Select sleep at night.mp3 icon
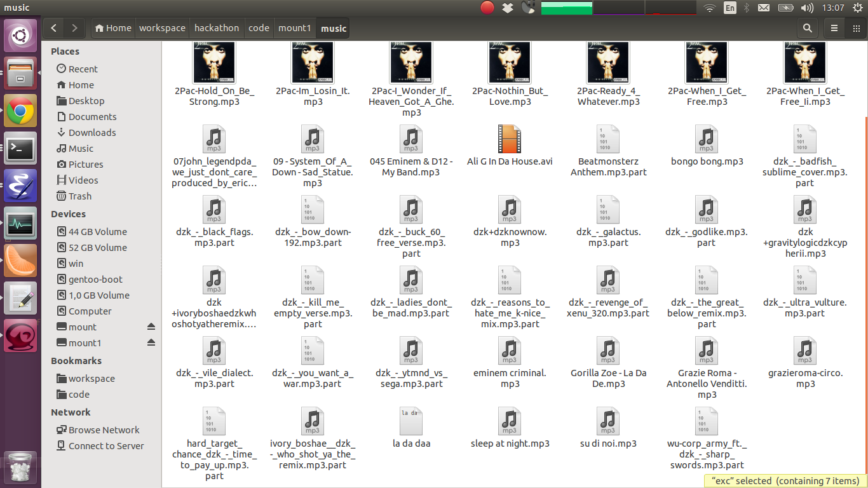This screenshot has width=868, height=488. click(510, 421)
